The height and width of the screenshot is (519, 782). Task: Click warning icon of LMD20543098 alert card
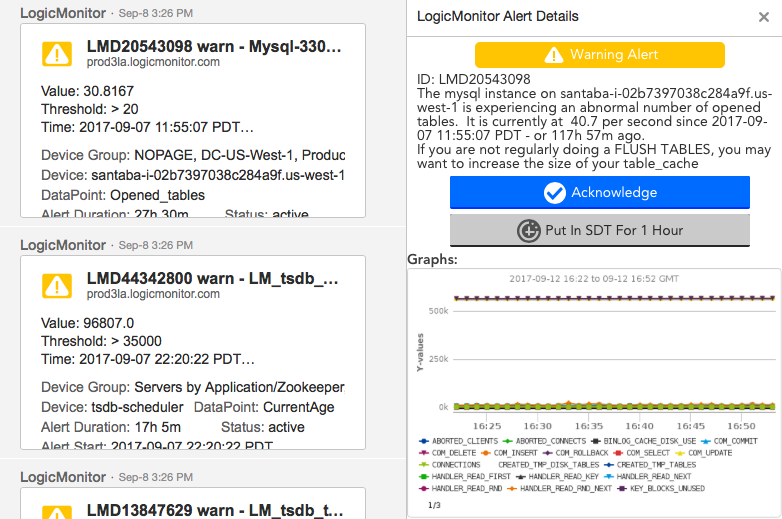click(x=57, y=54)
